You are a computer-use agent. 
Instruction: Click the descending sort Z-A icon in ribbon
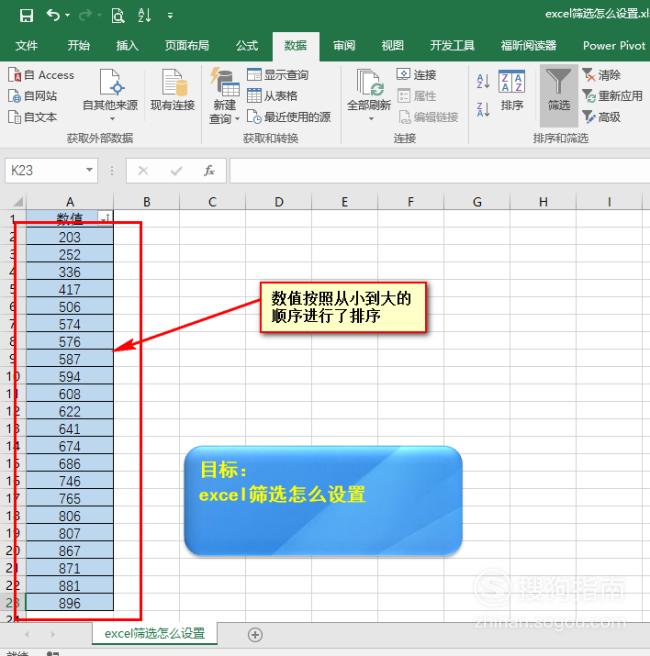point(483,110)
